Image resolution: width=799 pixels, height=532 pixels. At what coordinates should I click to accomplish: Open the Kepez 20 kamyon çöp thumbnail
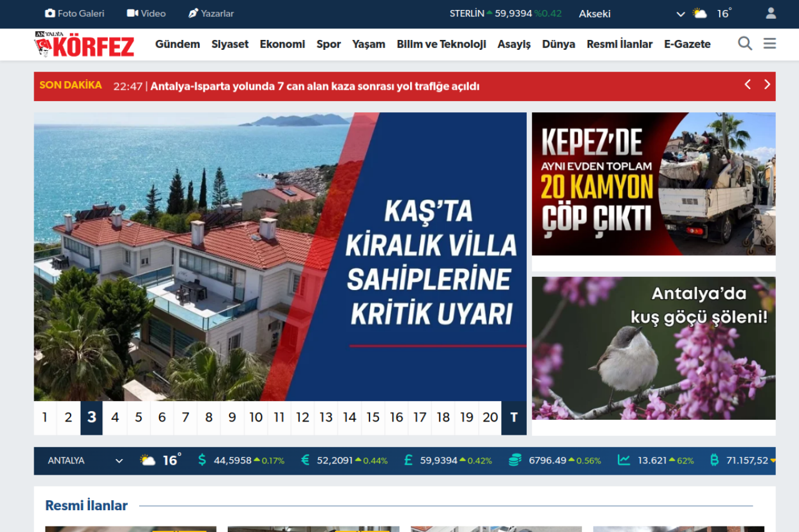coord(654,184)
